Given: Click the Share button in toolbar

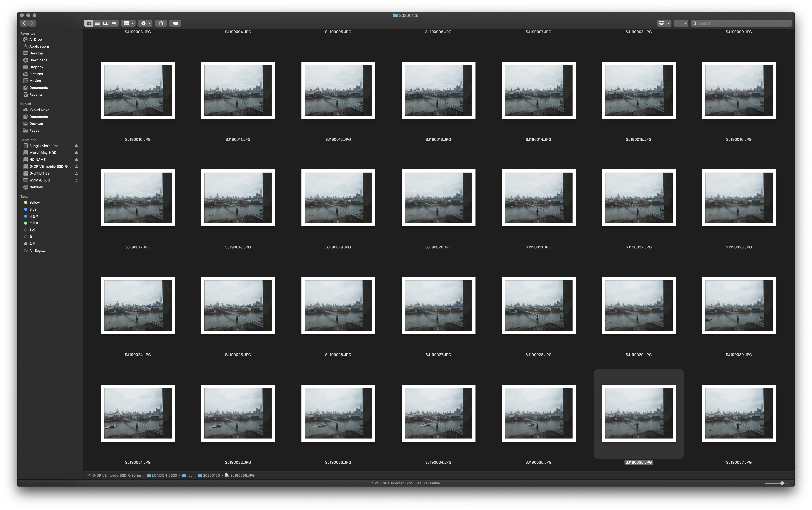Looking at the screenshot, I should click(161, 23).
